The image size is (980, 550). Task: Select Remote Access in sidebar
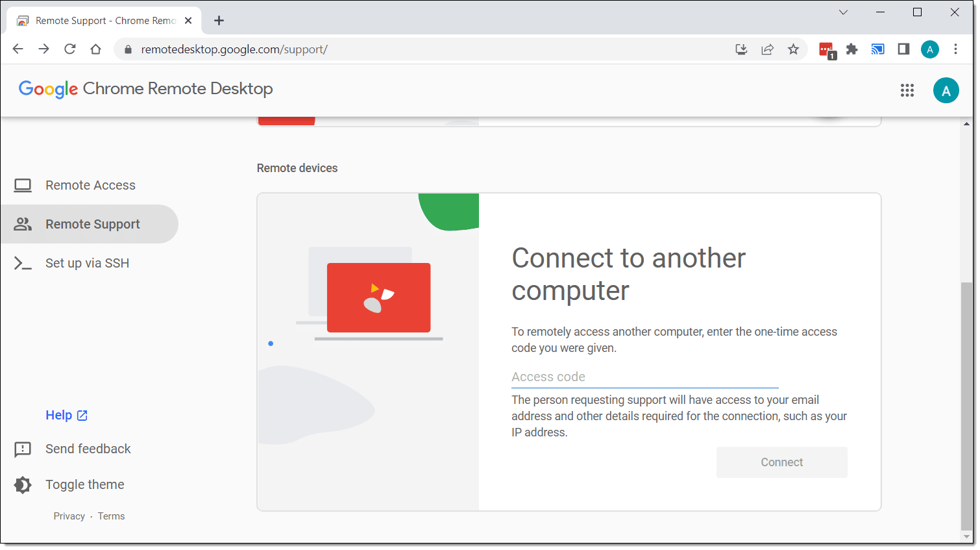click(90, 185)
